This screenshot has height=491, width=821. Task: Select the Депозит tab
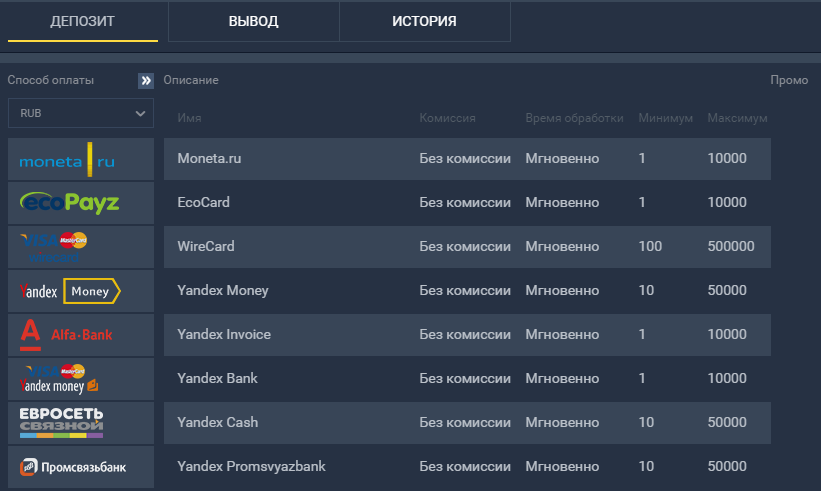pyautogui.click(x=83, y=21)
